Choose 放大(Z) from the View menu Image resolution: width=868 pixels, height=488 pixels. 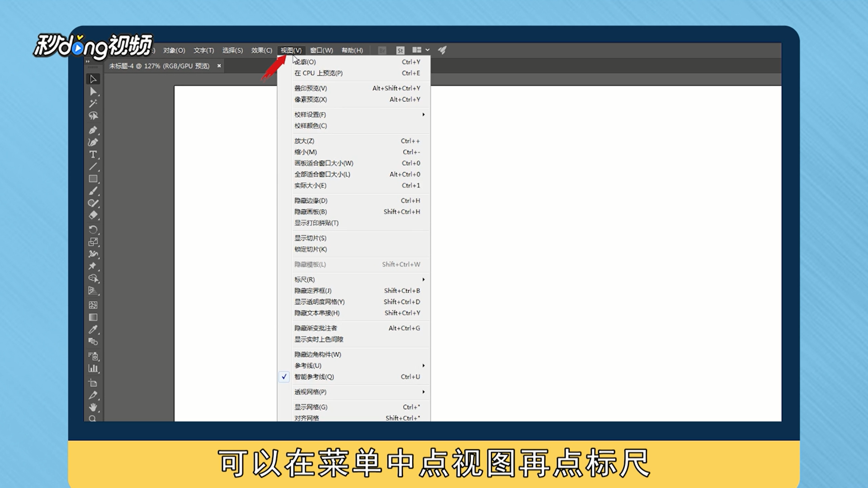(x=304, y=141)
